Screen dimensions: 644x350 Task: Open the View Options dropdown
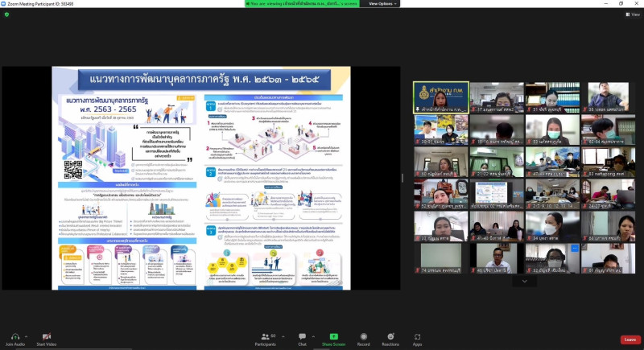[380, 4]
